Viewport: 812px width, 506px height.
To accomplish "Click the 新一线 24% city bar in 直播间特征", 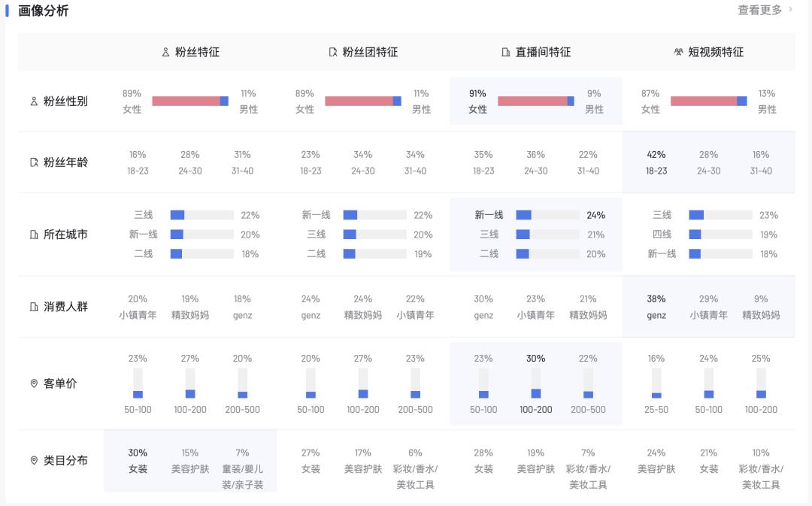I will (547, 215).
